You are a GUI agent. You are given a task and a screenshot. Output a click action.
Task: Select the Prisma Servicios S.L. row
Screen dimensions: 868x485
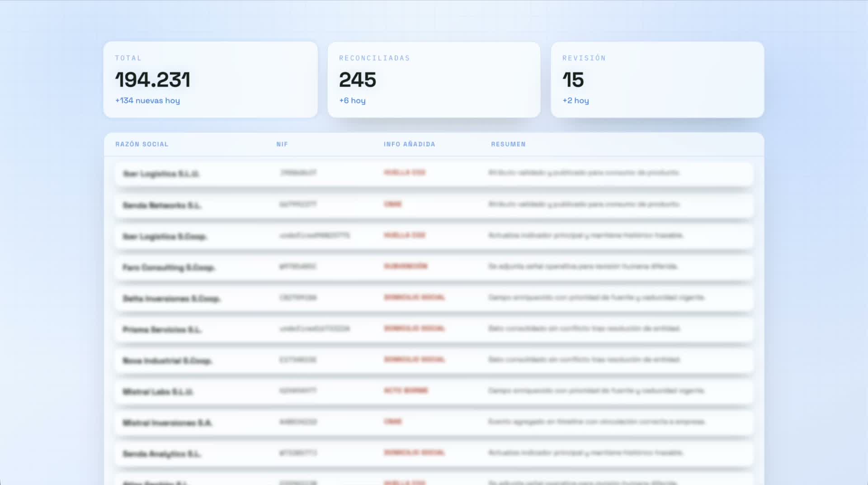point(434,329)
